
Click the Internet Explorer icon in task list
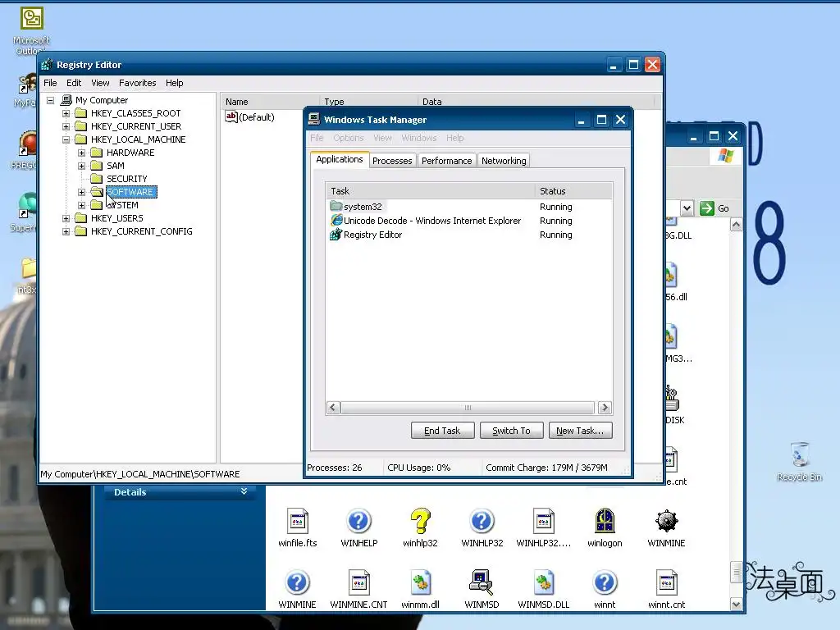coord(336,220)
